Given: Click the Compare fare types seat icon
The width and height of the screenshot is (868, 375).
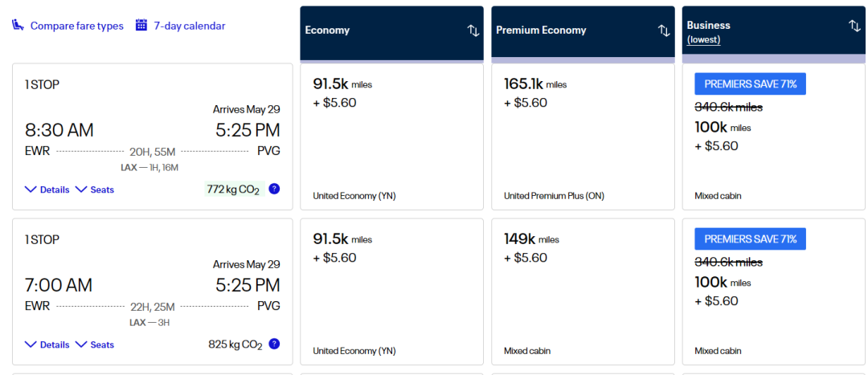Looking at the screenshot, I should click(18, 26).
